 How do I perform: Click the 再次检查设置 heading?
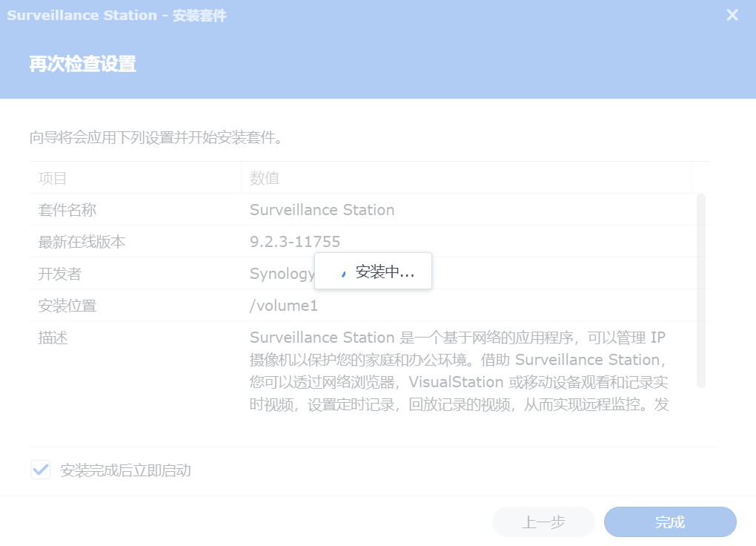point(82,64)
